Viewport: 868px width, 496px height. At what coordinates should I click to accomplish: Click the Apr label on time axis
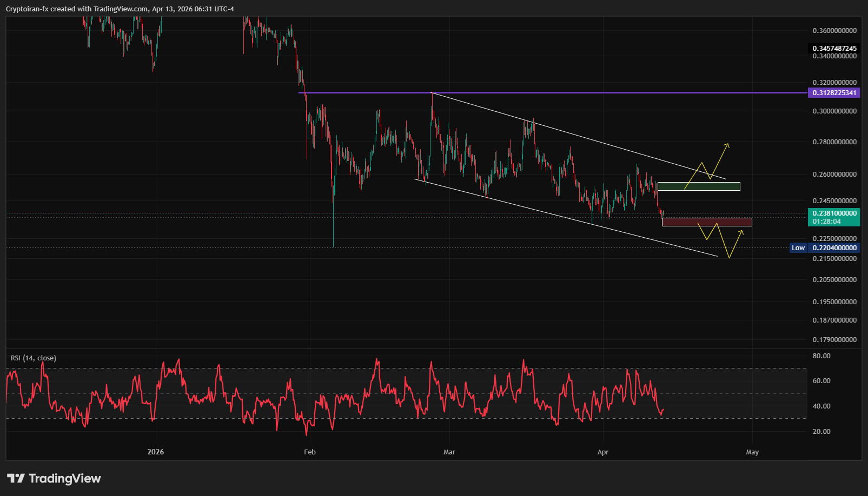(x=602, y=452)
